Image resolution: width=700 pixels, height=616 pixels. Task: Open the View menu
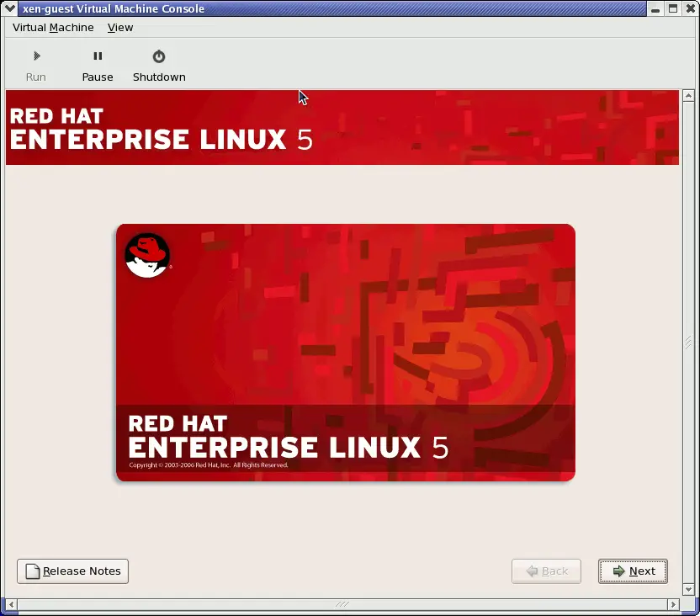[119, 28]
